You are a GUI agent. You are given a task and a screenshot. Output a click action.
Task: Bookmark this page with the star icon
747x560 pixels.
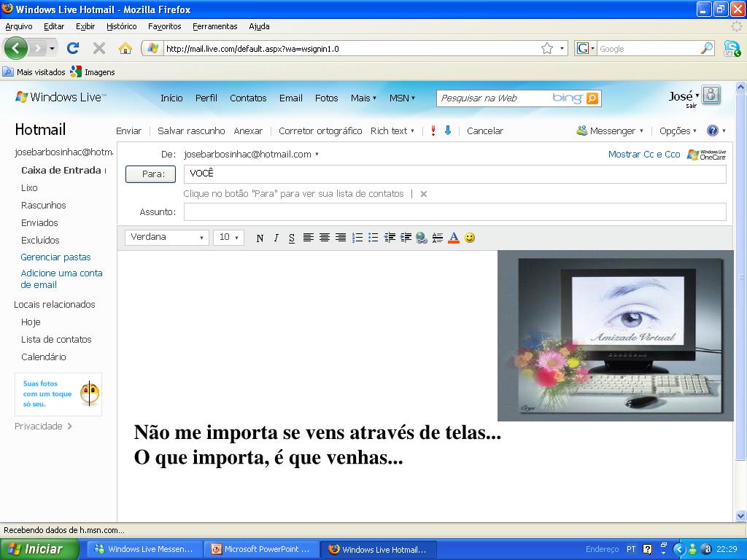coord(547,49)
